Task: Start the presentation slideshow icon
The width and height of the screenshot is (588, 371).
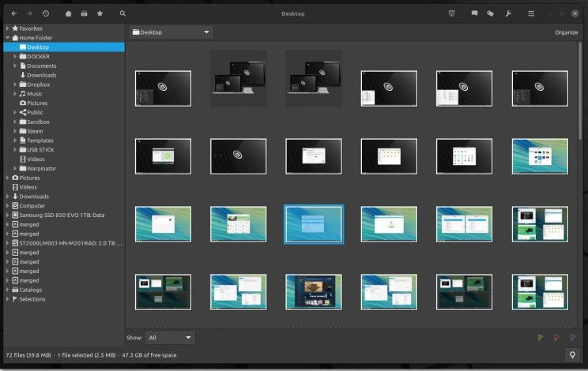Action: 451,13
